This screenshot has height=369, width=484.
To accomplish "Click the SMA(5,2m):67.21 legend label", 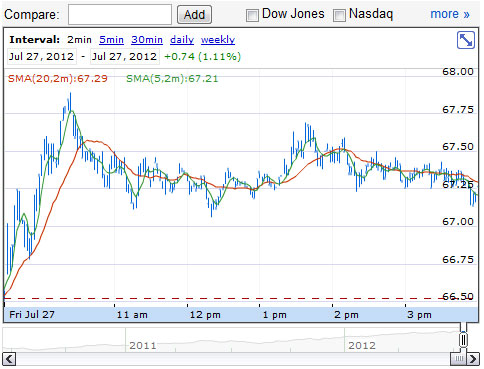I will tap(172, 79).
